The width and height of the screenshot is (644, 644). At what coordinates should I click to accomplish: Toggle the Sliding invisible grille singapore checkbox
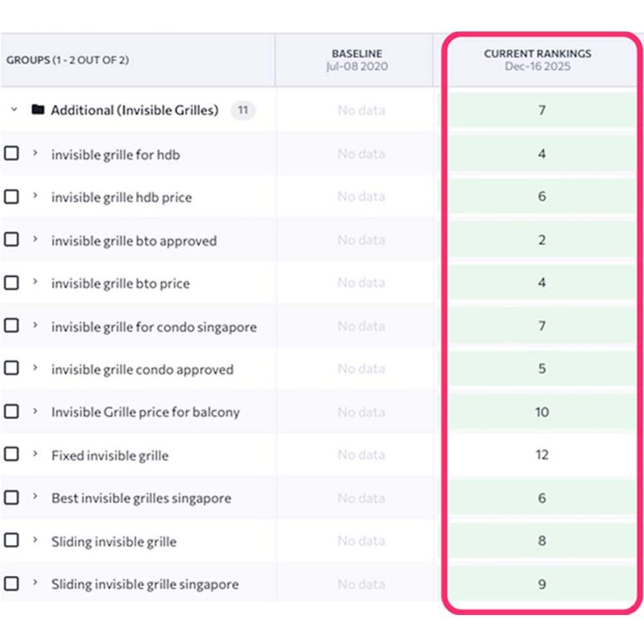11,583
